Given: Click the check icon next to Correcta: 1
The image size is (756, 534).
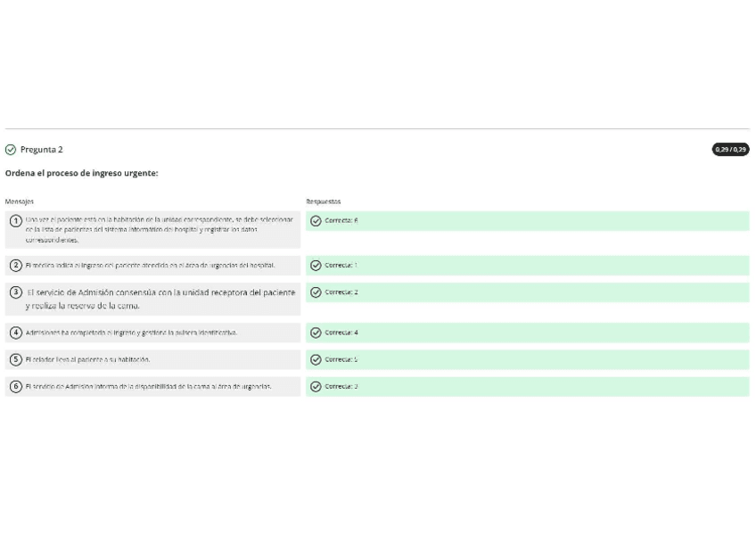Looking at the screenshot, I should (316, 266).
